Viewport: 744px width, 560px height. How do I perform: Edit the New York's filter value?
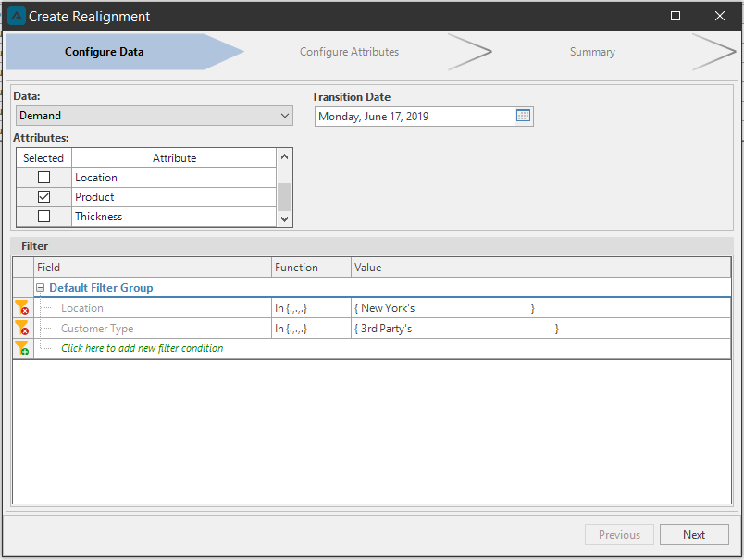[x=540, y=308]
